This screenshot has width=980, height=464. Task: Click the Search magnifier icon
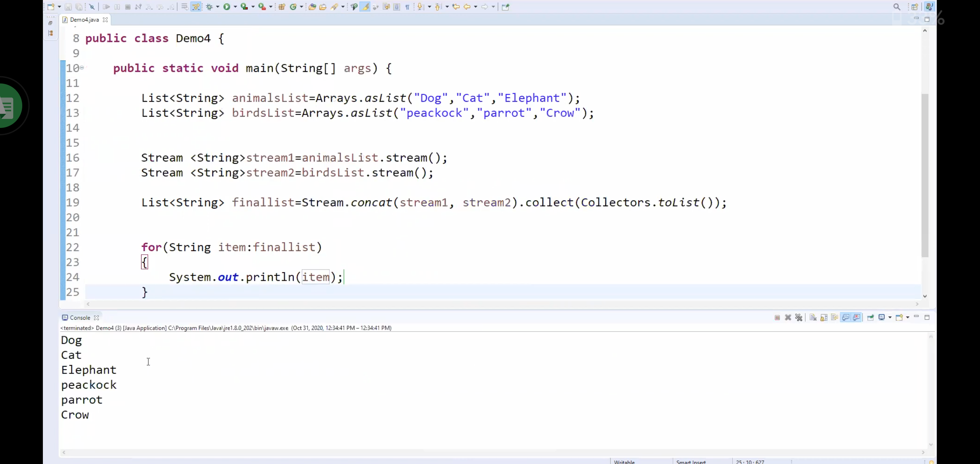[897, 7]
